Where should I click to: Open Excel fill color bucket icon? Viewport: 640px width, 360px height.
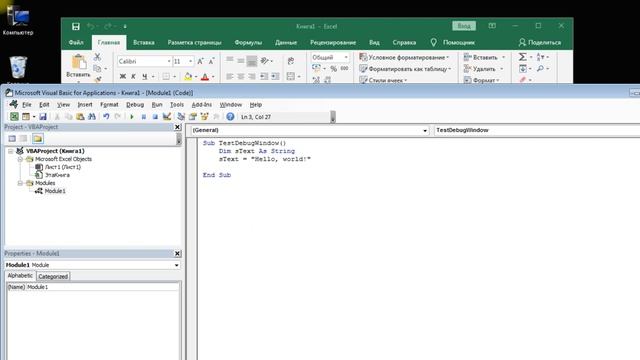[188, 76]
